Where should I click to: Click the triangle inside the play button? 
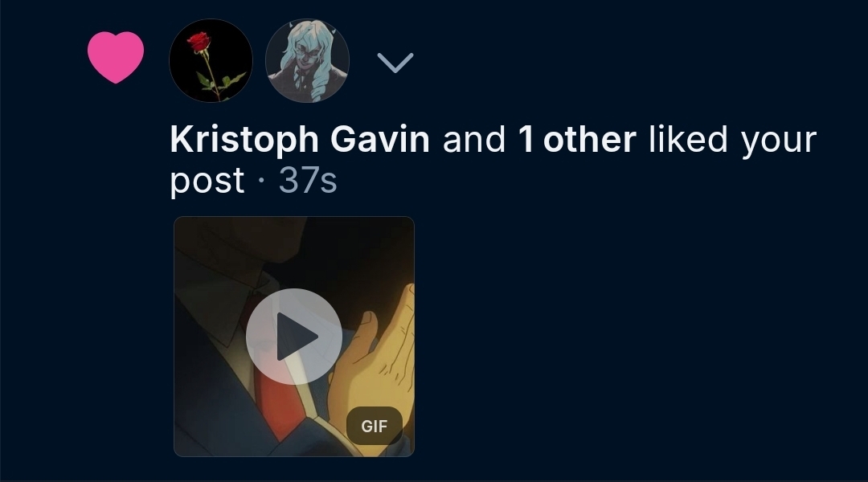(297, 337)
